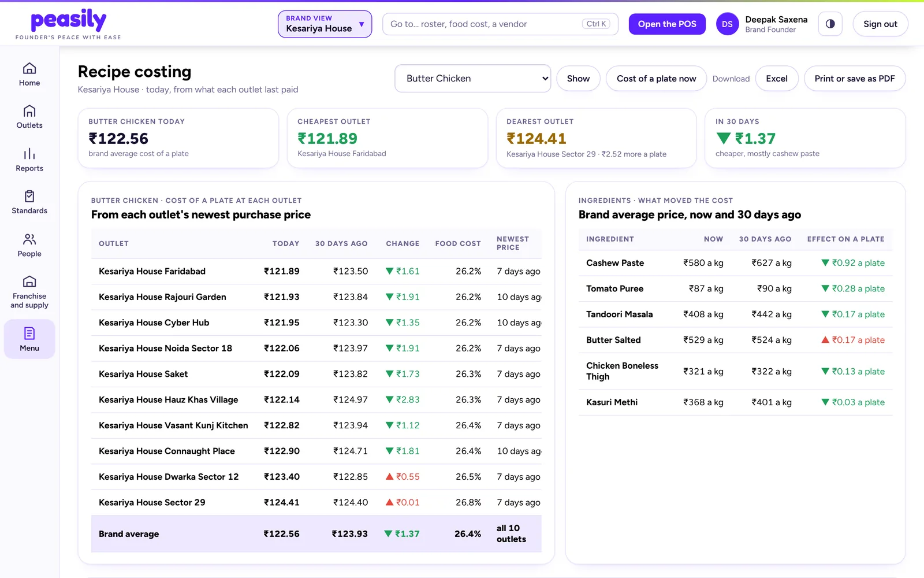
Task: Open the Brand View Kesariya House dropdown
Action: tap(325, 24)
